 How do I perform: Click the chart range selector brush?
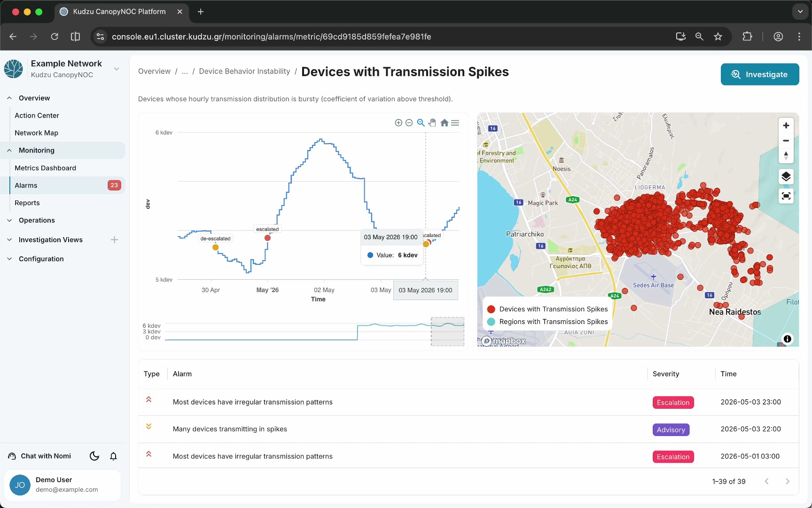tap(447, 332)
